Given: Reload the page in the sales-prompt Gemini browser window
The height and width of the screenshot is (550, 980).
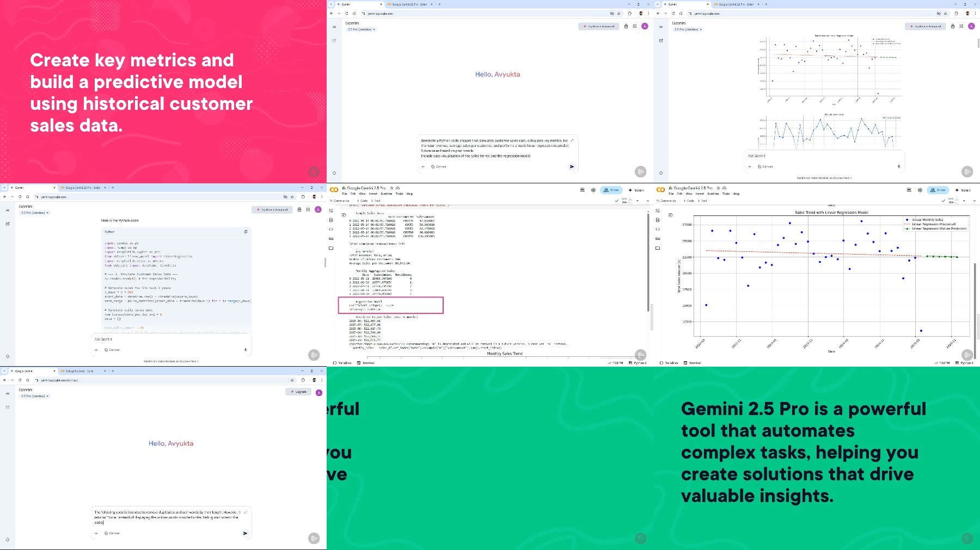Looking at the screenshot, I should click(x=346, y=13).
